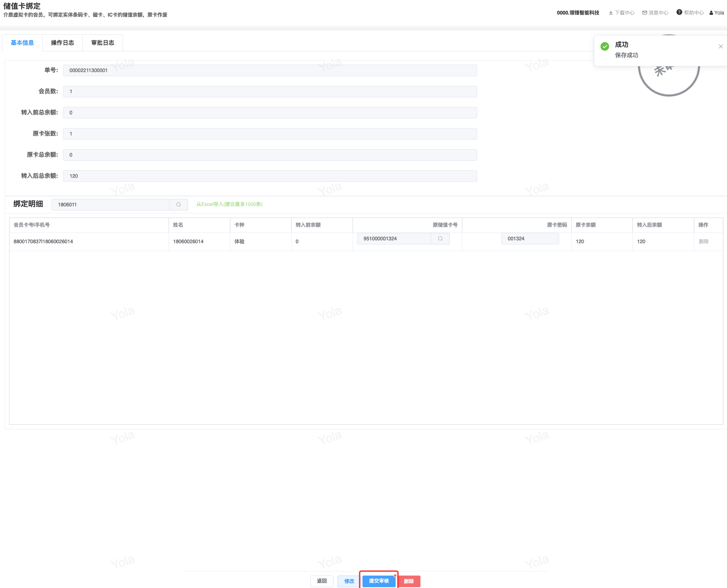
Task: Click the 会员卡号|手机号 column header
Action: tap(31, 225)
